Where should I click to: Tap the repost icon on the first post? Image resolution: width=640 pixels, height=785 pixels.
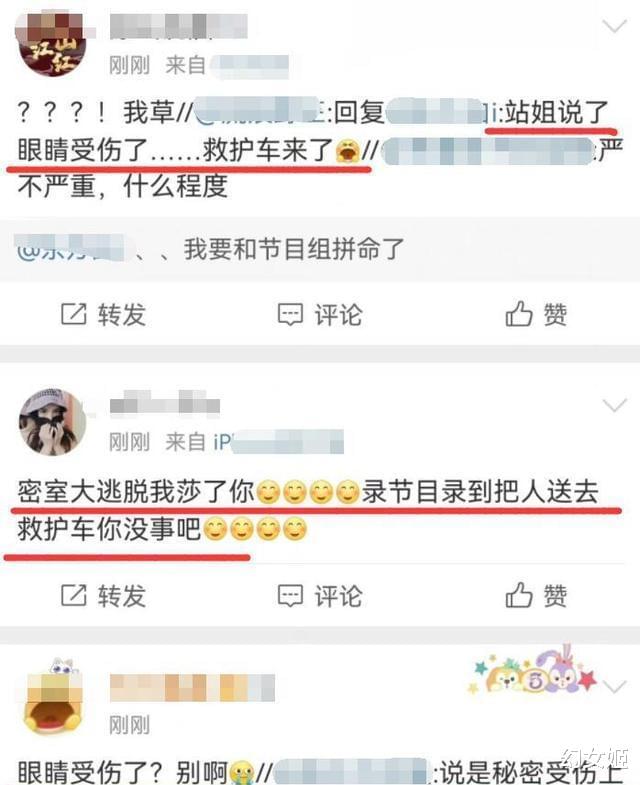(x=74, y=314)
